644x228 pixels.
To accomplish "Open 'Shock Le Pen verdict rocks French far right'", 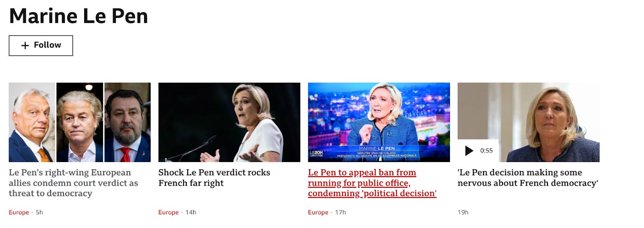I will 214,178.
